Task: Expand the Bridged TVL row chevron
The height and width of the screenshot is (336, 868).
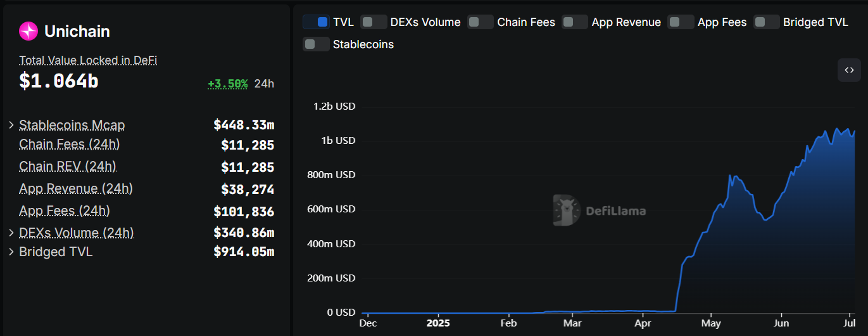Action: point(11,252)
